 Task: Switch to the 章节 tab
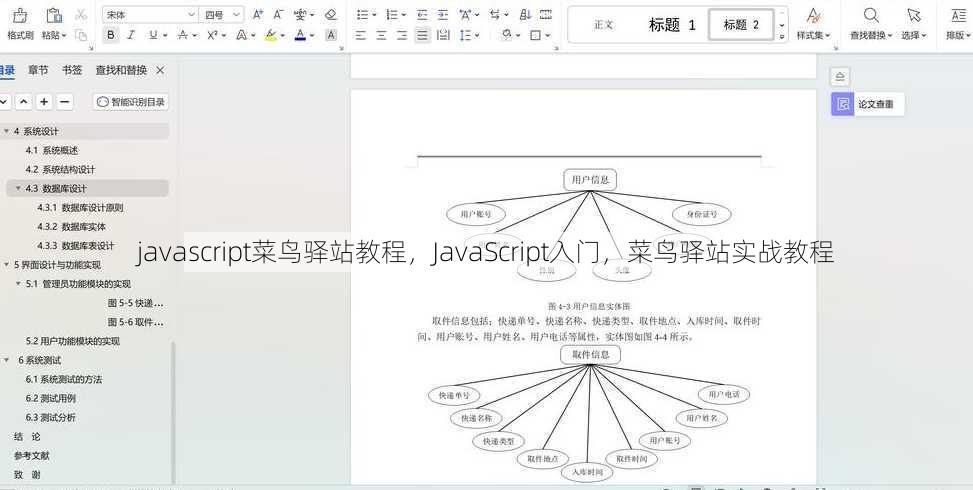pos(38,70)
